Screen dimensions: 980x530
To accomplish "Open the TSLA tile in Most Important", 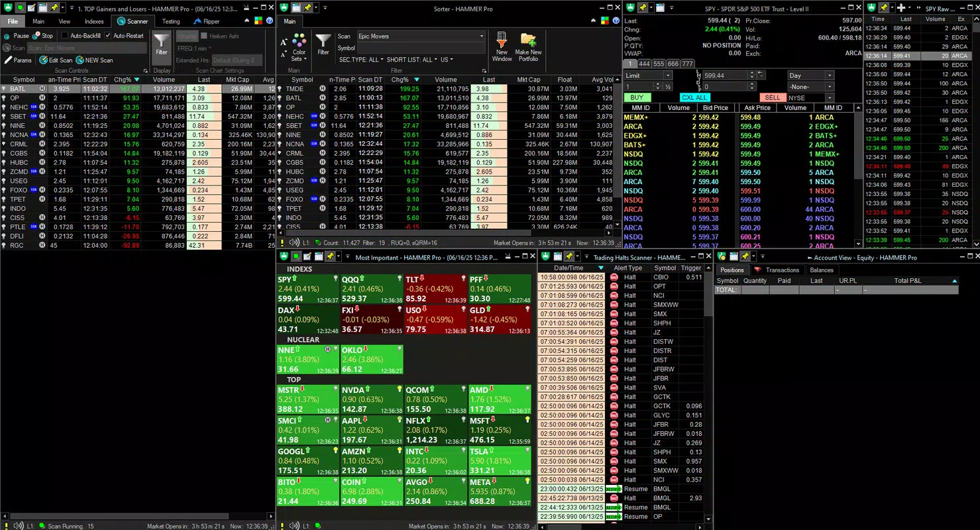I will (x=499, y=461).
